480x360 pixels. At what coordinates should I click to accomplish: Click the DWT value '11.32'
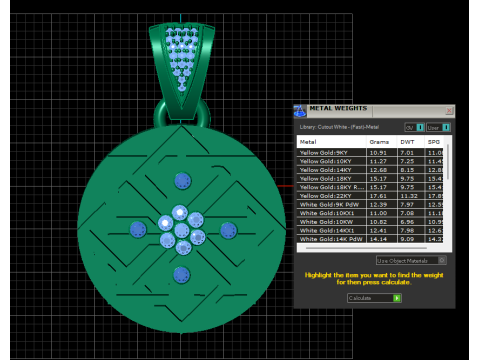(409, 196)
